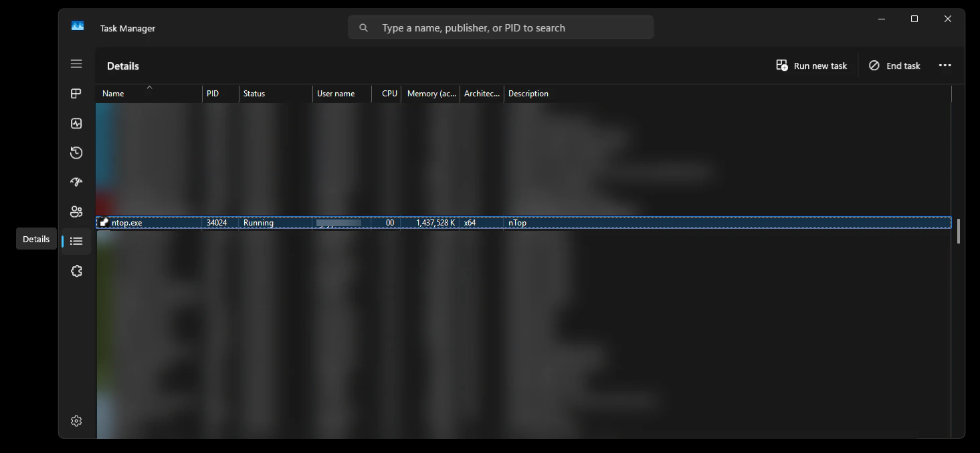980x453 pixels.
Task: Click the Task Manager app icon
Action: (x=78, y=26)
